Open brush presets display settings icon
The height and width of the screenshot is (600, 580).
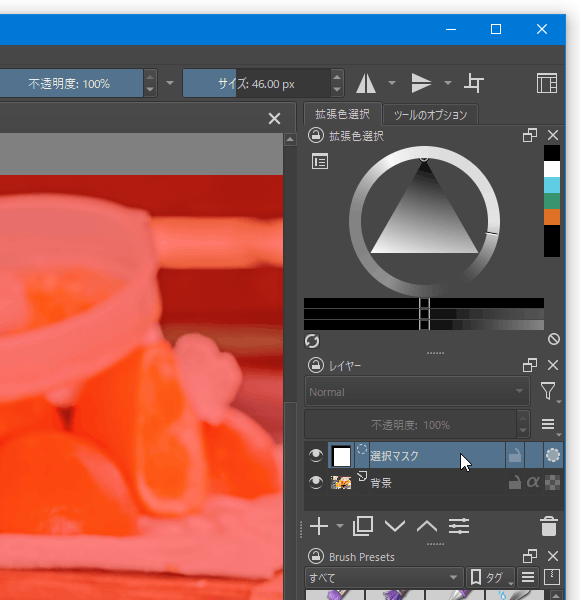pyautogui.click(x=528, y=577)
